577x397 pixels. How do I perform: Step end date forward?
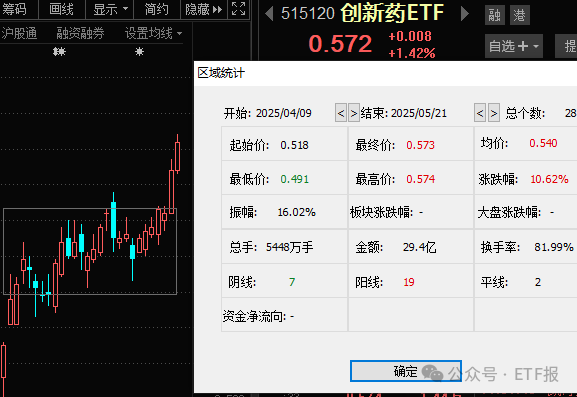pyautogui.click(x=494, y=113)
